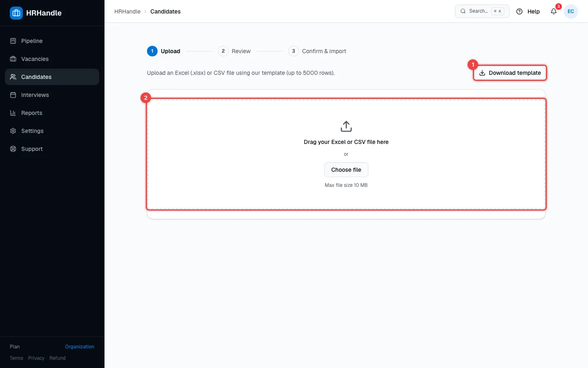Open the Privacy footer link
This screenshot has height=368, width=588.
36,358
